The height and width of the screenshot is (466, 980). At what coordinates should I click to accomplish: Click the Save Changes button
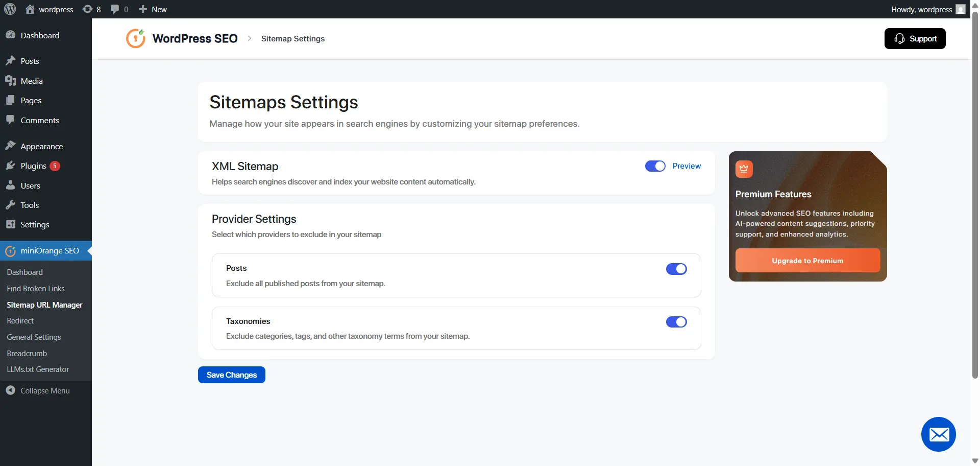point(232,375)
